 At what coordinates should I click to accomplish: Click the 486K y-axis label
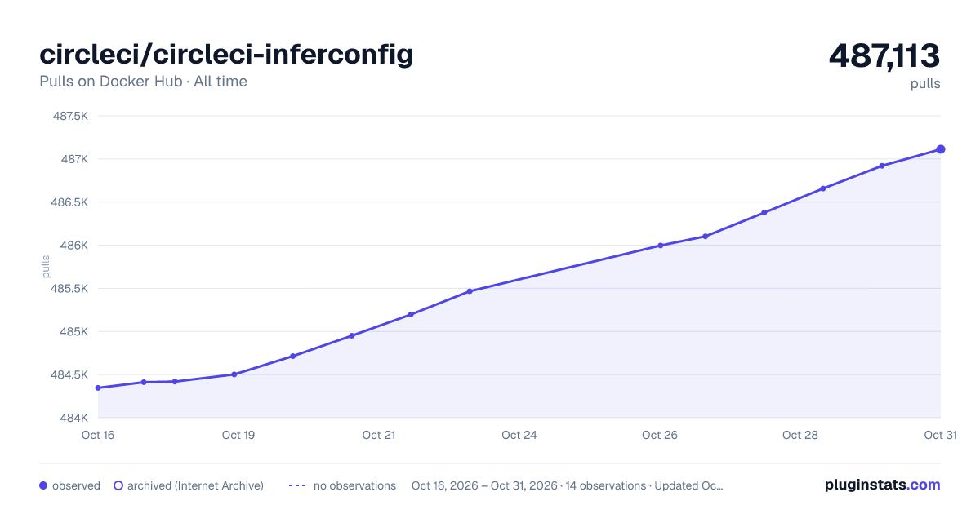74,246
